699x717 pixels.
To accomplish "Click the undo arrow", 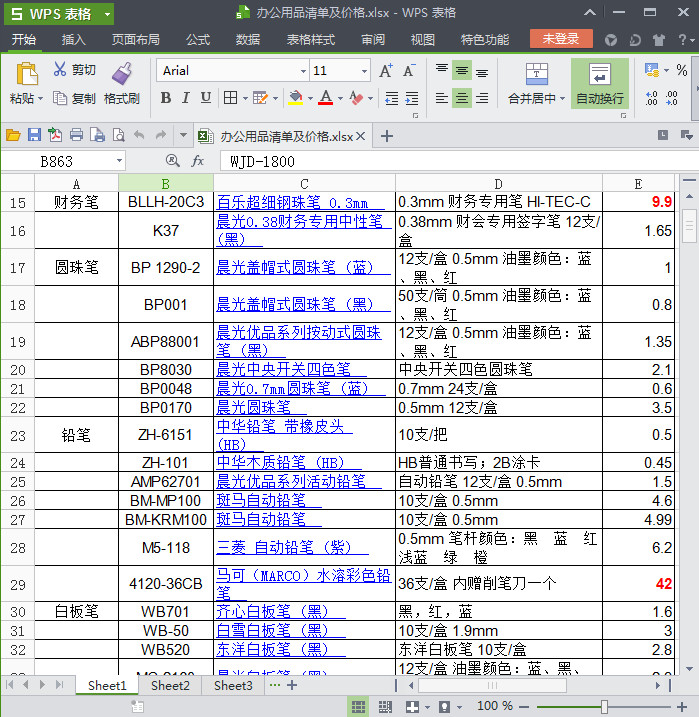I will [139, 135].
